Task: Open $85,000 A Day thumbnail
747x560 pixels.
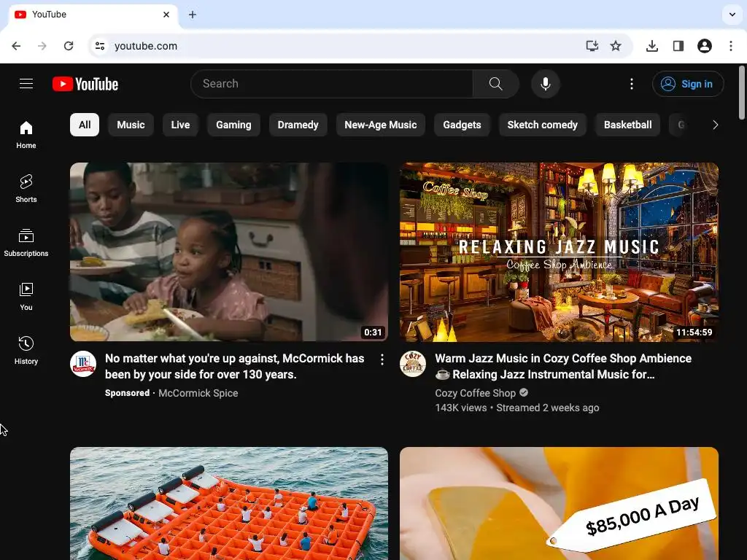Action: 560,503
